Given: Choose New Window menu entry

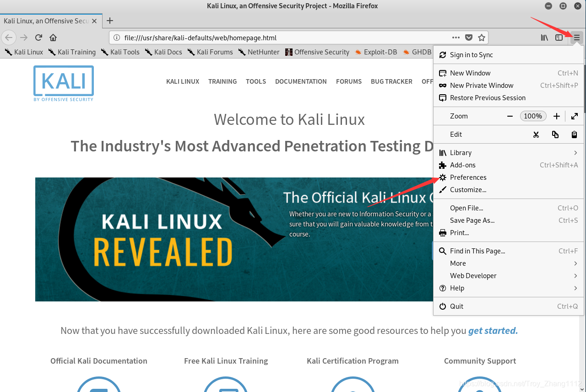Looking at the screenshot, I should pos(509,73).
